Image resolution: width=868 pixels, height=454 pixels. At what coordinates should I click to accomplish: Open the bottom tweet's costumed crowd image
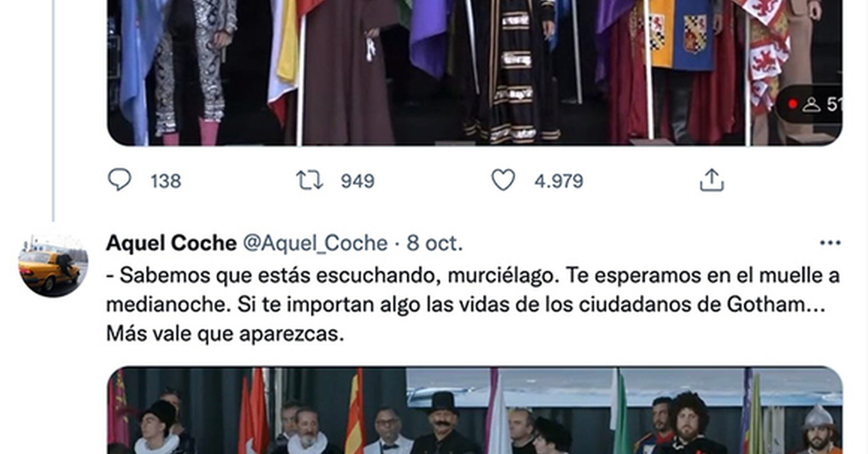[x=475, y=410]
